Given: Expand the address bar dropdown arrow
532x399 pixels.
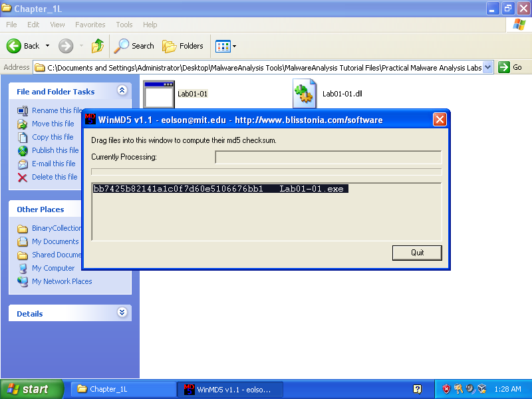Looking at the screenshot, I should [x=488, y=67].
